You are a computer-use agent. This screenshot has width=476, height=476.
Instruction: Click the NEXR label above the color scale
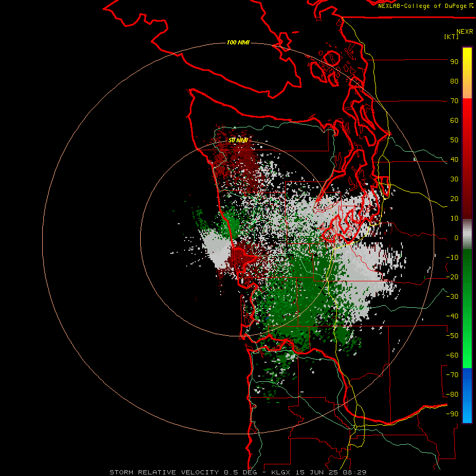coord(464,32)
